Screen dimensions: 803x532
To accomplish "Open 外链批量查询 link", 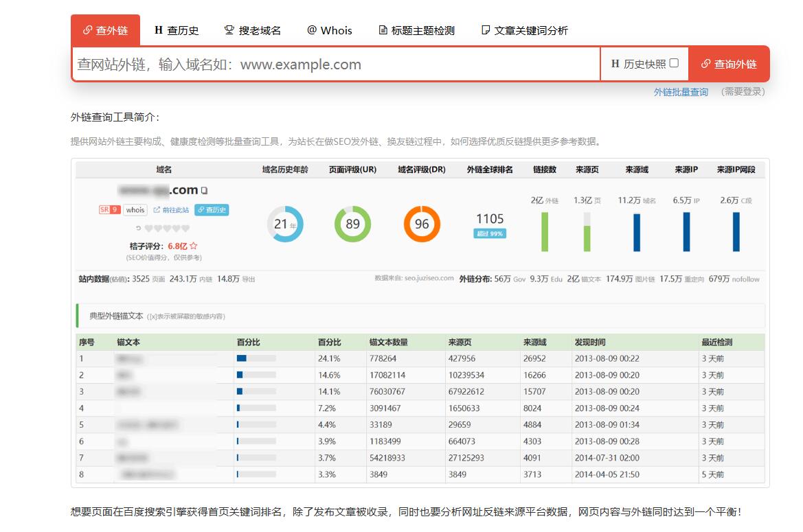I will point(682,91).
